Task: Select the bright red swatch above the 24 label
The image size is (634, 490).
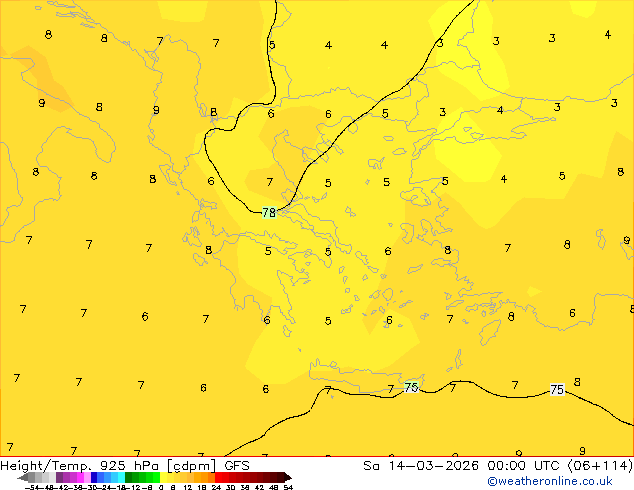Action: tap(218, 478)
